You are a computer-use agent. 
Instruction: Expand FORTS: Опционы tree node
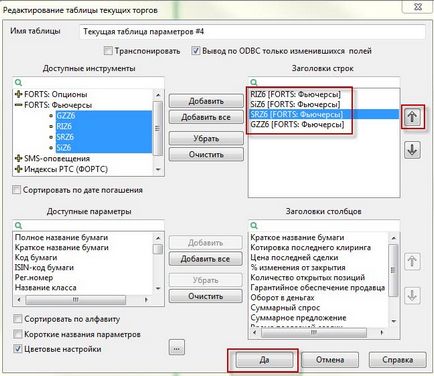pos(19,94)
